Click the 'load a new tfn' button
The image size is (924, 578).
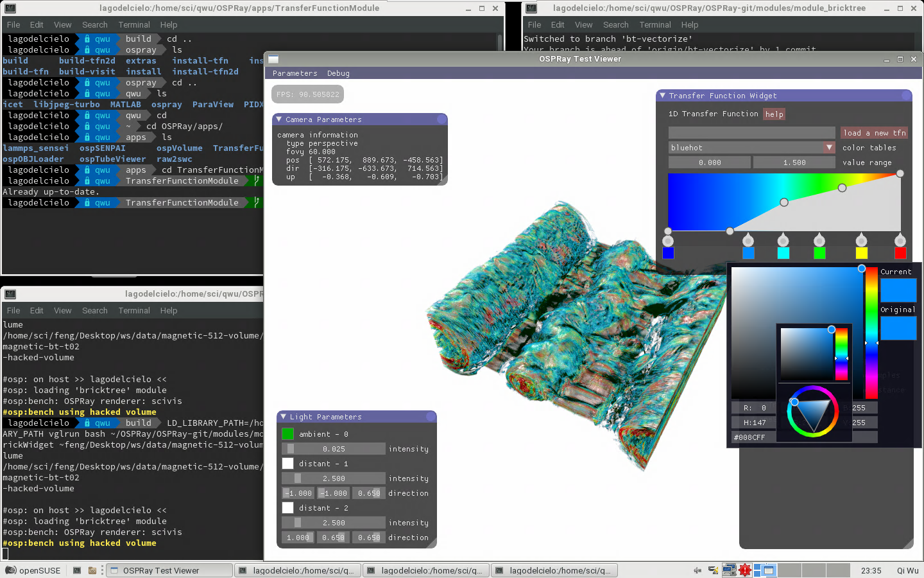(x=875, y=133)
